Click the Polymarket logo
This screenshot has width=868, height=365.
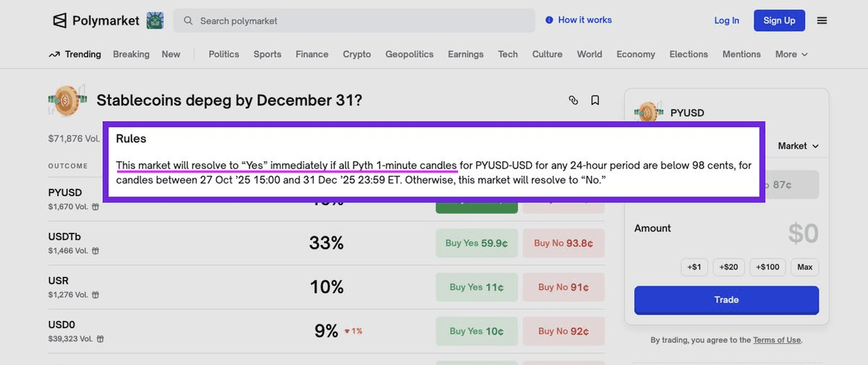[x=95, y=20]
